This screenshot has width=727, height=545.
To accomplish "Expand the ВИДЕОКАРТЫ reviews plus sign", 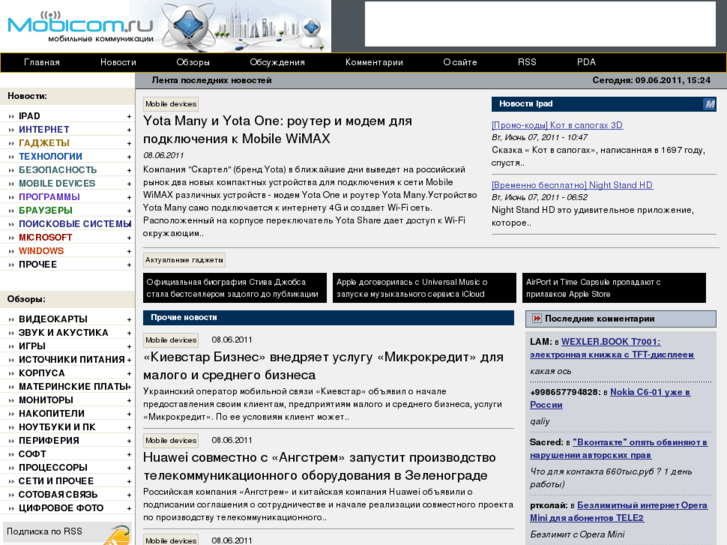I will pyautogui.click(x=129, y=320).
